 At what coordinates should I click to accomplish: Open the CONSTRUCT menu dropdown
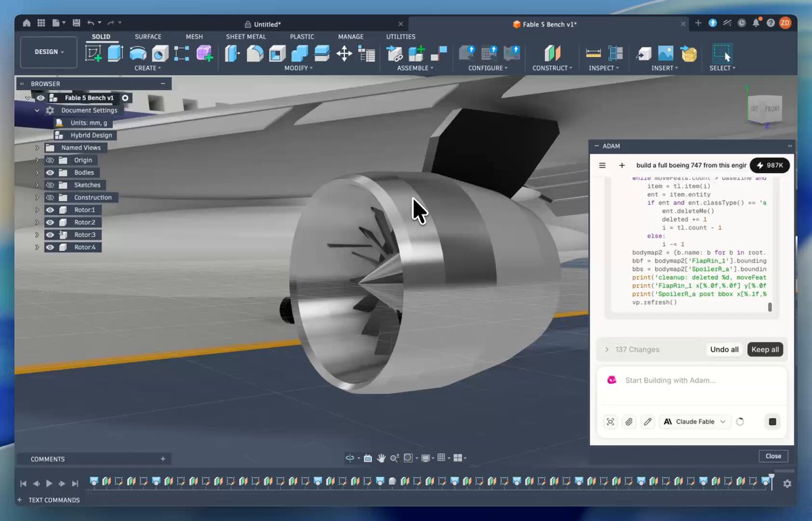(x=552, y=68)
